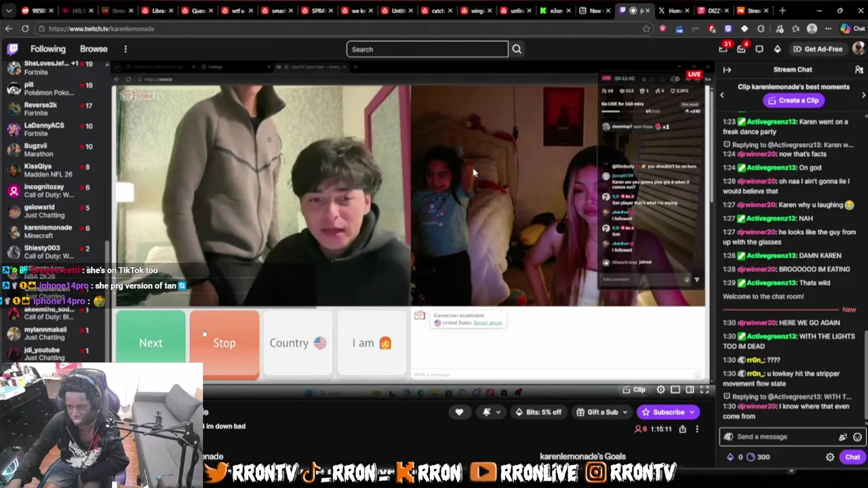Open the chat settings gear
The image size is (868, 488).
(x=830, y=457)
